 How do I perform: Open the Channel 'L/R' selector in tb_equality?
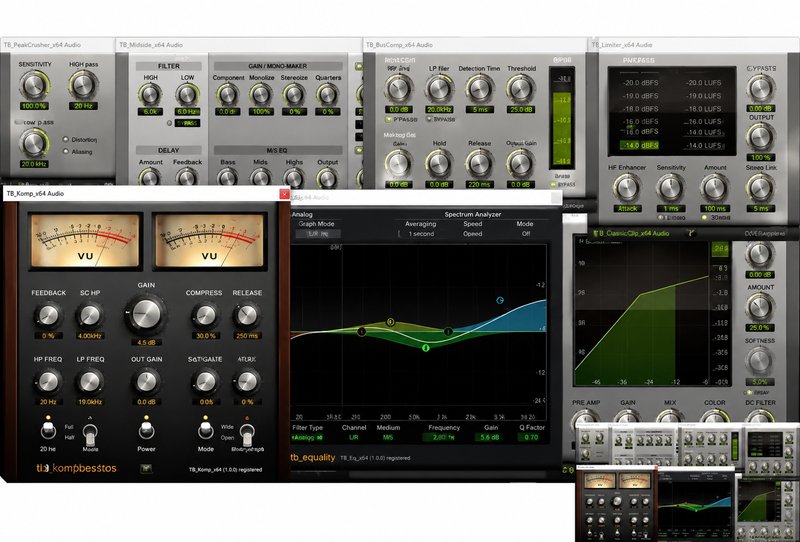tap(354, 437)
